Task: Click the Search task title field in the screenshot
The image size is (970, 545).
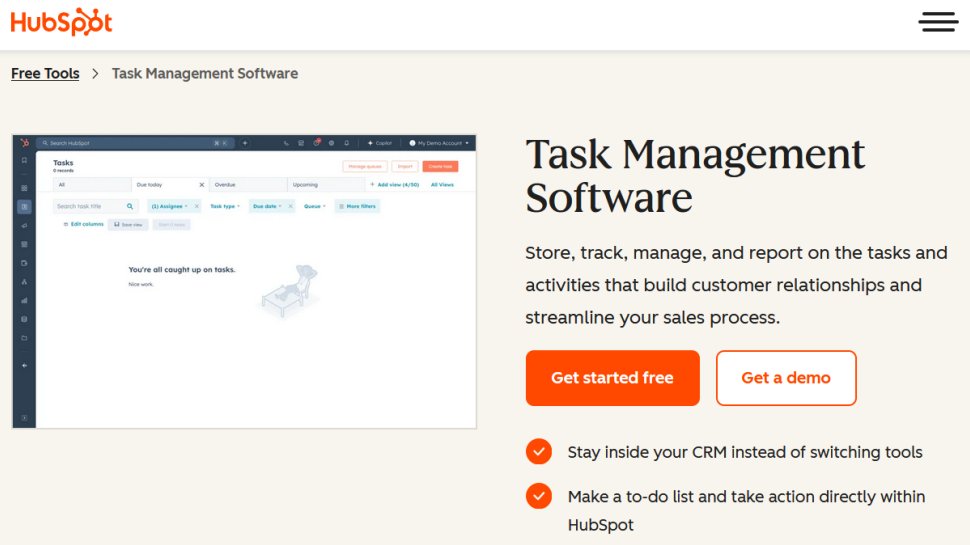Action: point(95,206)
